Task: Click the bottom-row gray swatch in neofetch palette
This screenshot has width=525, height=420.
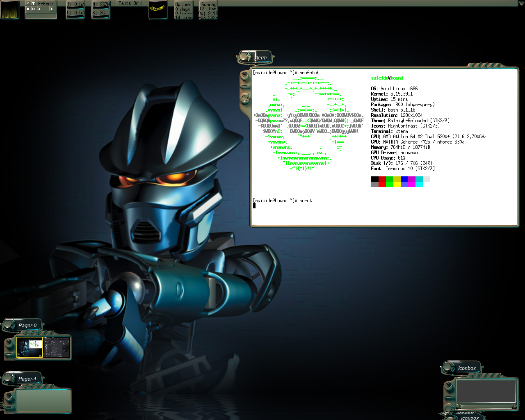Action: (x=374, y=184)
